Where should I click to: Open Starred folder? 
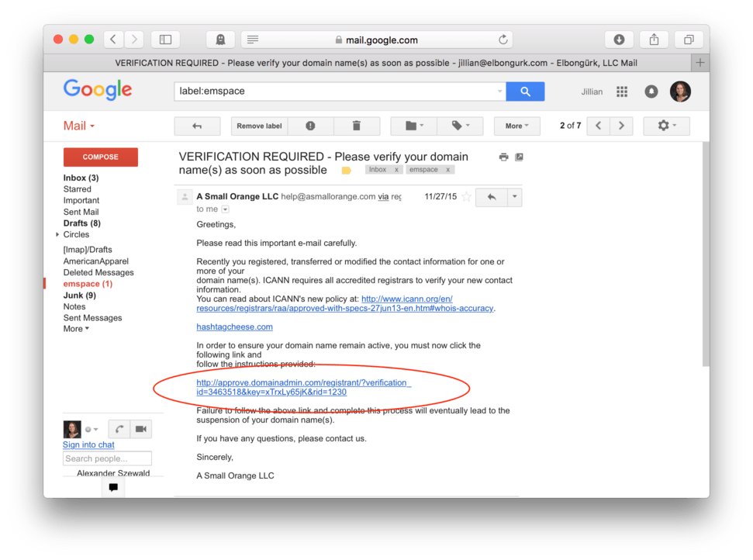click(x=77, y=189)
